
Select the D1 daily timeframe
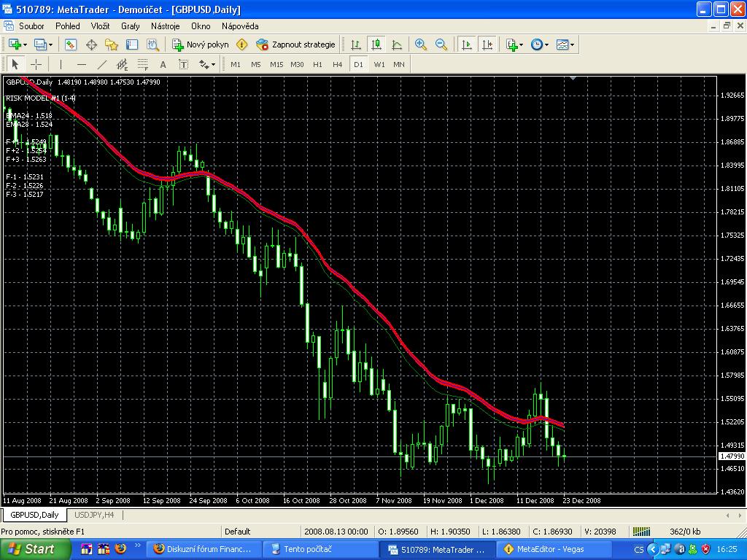[x=358, y=64]
